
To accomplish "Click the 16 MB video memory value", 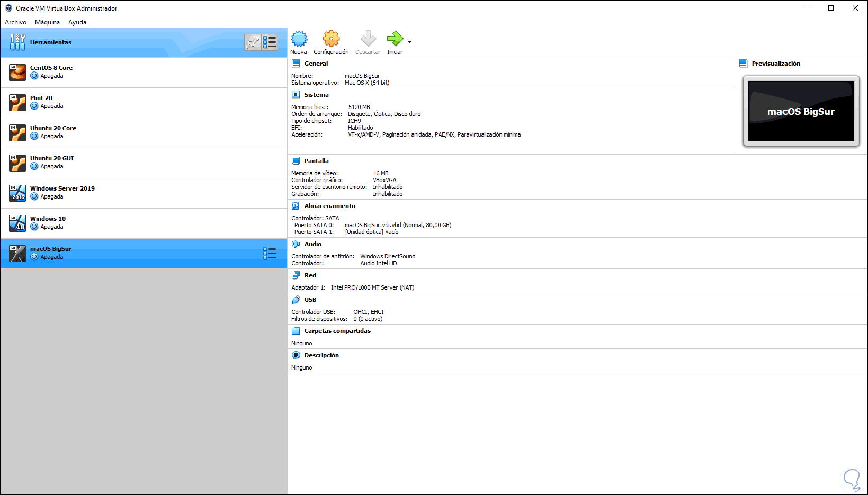I will click(x=381, y=173).
